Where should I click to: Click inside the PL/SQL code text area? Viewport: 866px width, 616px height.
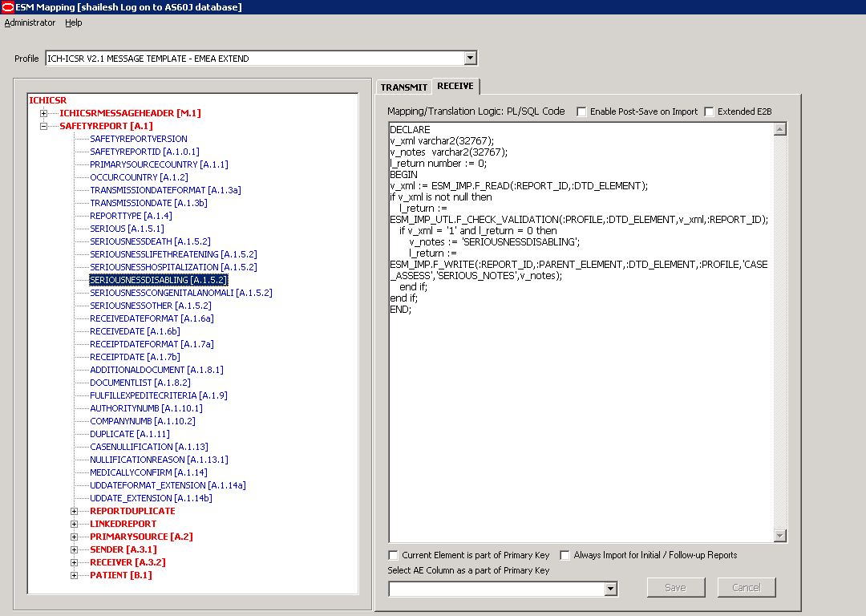[581, 333]
